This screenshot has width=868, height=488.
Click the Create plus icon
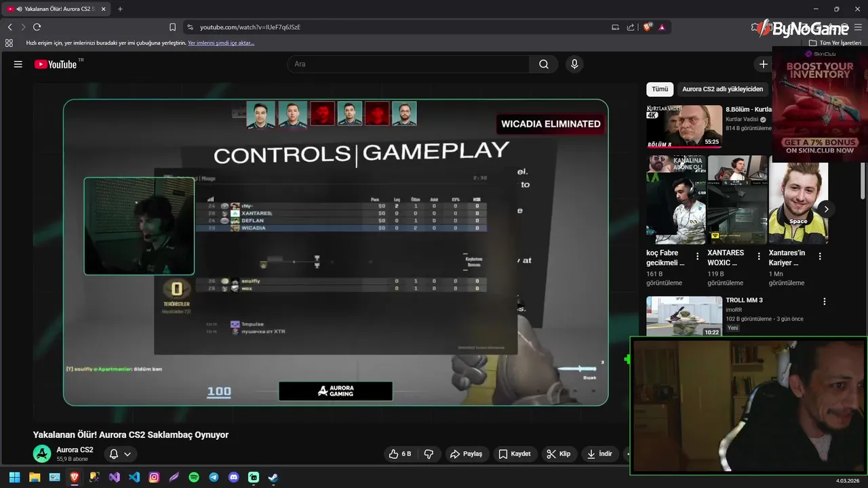pos(764,64)
